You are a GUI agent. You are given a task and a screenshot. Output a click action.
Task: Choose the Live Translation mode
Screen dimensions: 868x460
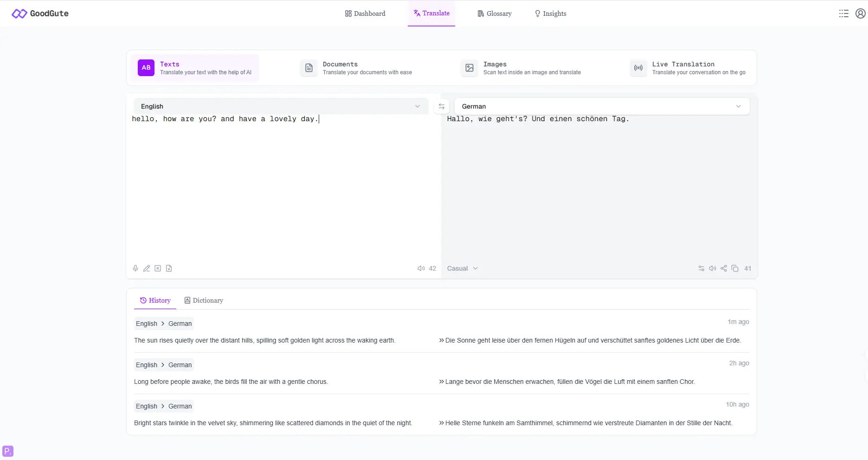pos(688,68)
